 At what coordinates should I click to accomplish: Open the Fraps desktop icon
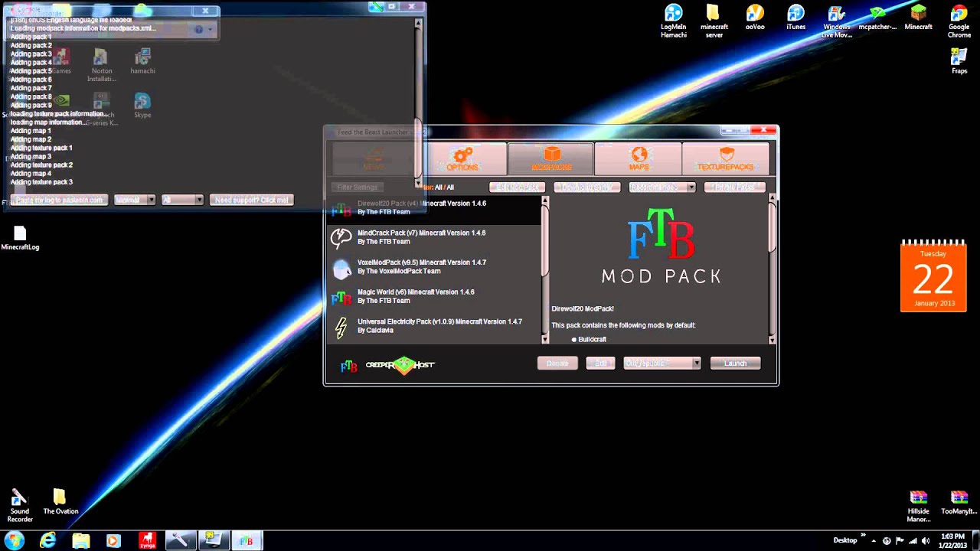(959, 61)
